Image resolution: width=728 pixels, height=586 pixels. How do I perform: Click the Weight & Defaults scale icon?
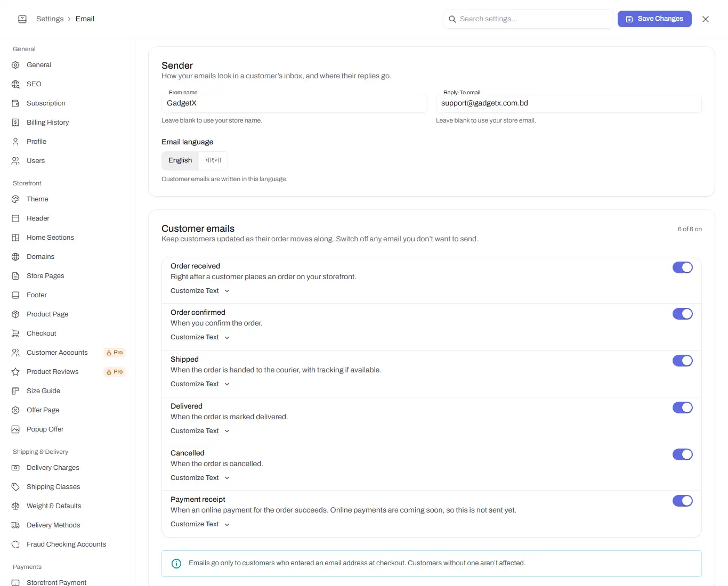click(x=15, y=506)
